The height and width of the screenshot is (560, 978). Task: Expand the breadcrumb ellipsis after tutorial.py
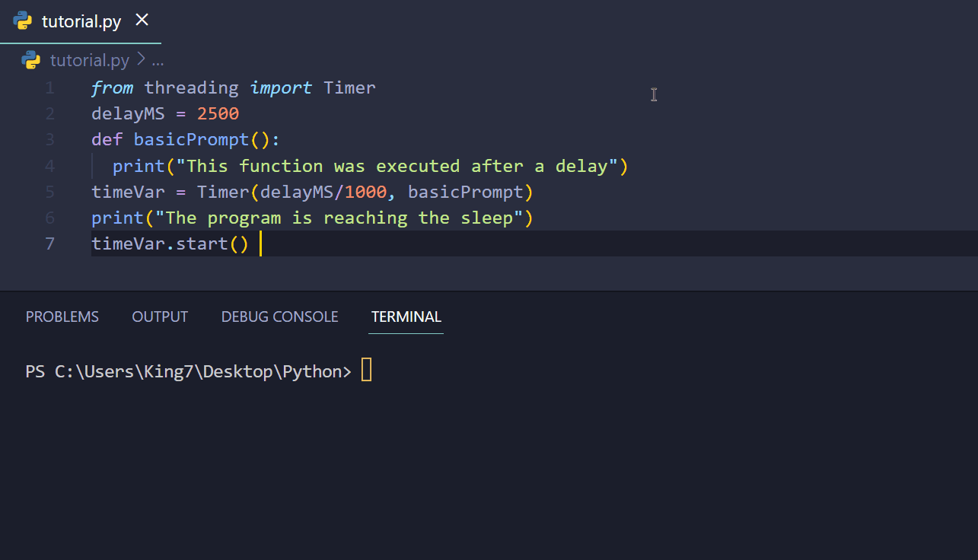[x=156, y=60]
